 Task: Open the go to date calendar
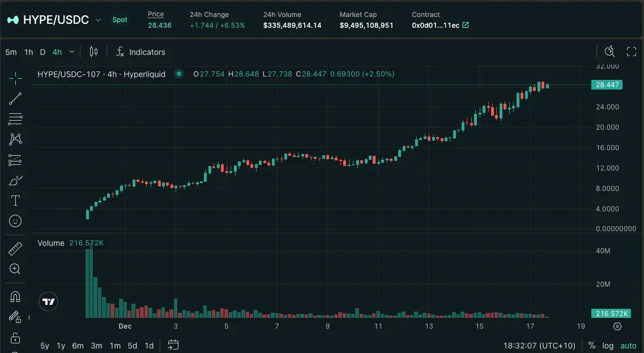click(173, 345)
